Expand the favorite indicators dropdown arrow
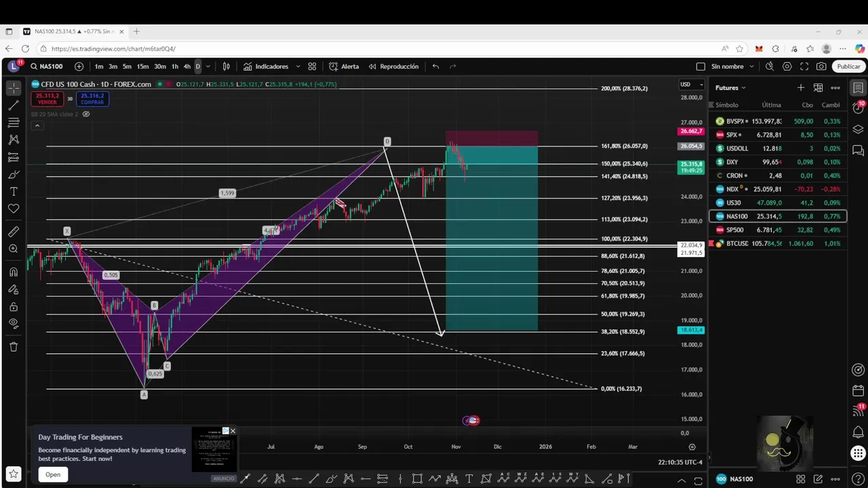868x488 pixels. coord(298,66)
